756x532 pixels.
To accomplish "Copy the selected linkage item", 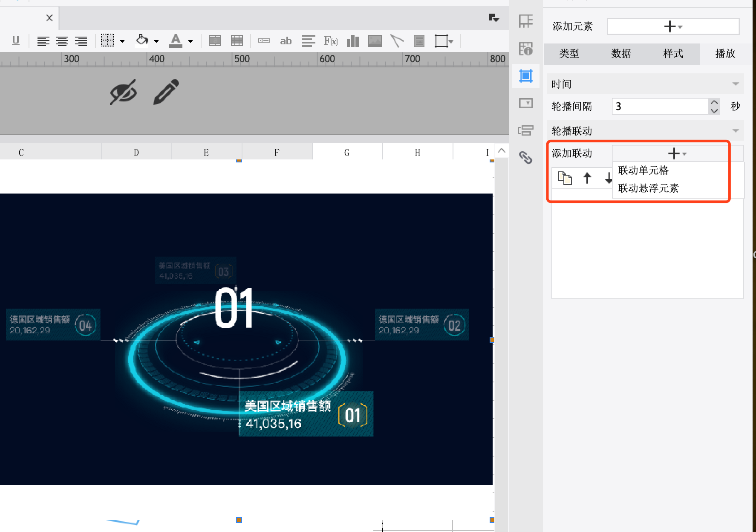I will tap(565, 178).
